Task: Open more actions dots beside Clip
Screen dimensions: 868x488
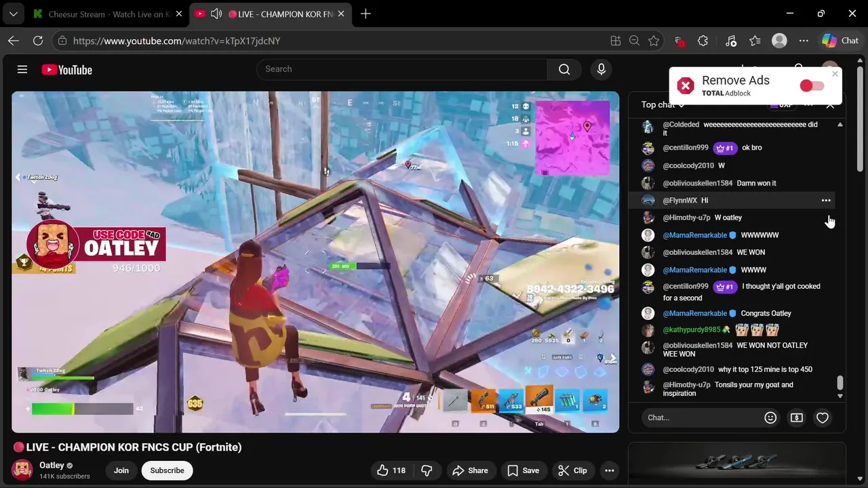Action: point(610,470)
